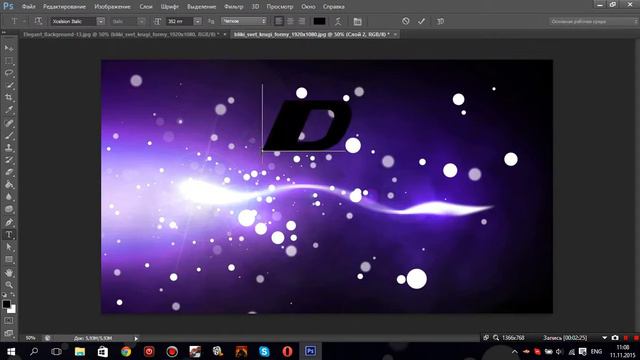Screen dimensions: 640x360
Task: Convert text to 3D
Action: click(x=440, y=21)
